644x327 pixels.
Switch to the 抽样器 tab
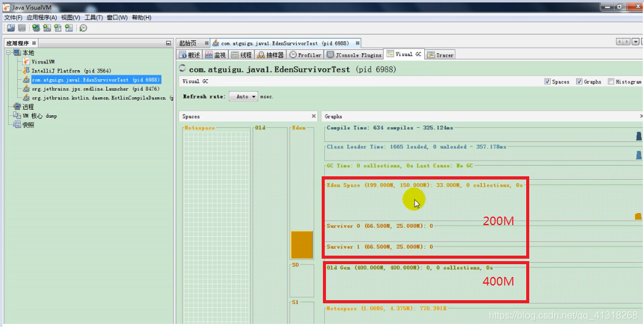tap(270, 55)
